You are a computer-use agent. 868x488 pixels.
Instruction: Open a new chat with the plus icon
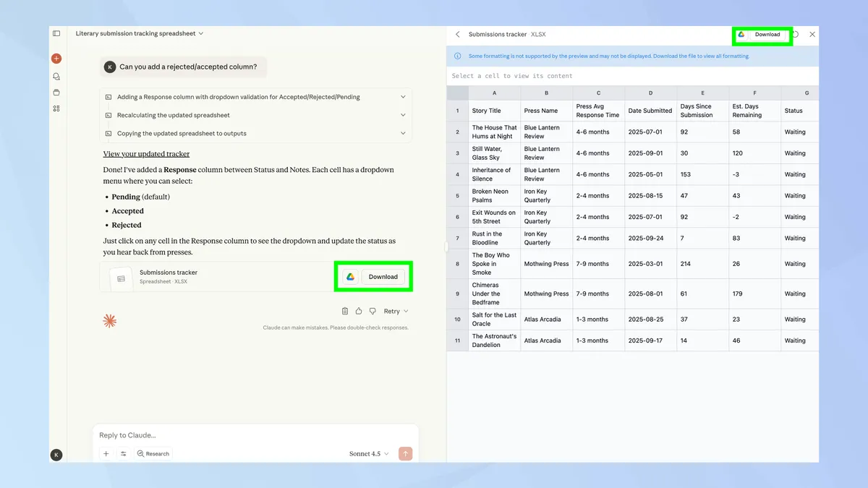[56, 59]
